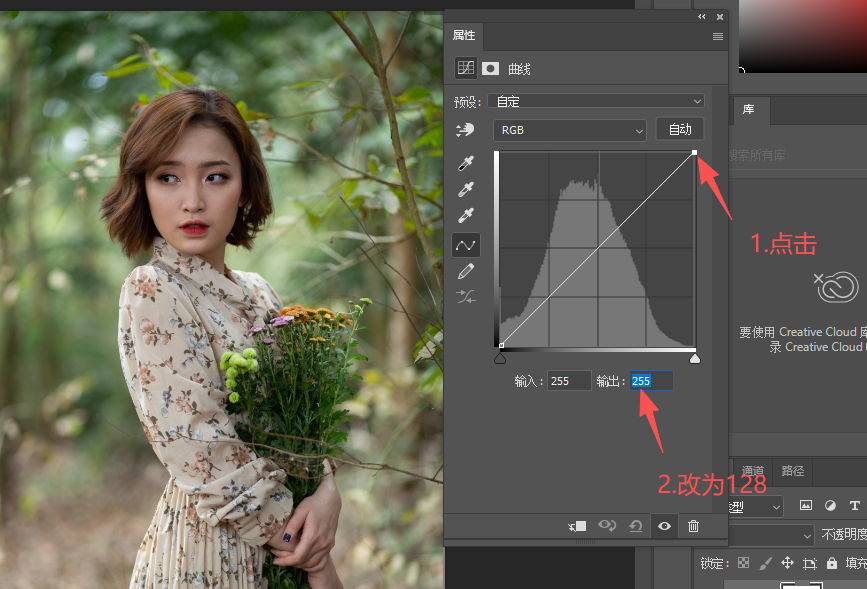Clip the adjustment to the layer below
Image resolution: width=867 pixels, height=589 pixels.
[x=577, y=526]
